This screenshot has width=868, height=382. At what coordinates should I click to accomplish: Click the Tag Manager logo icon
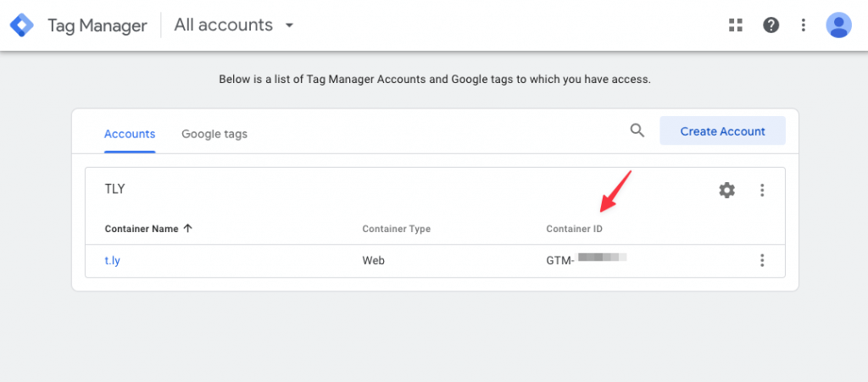pyautogui.click(x=22, y=25)
